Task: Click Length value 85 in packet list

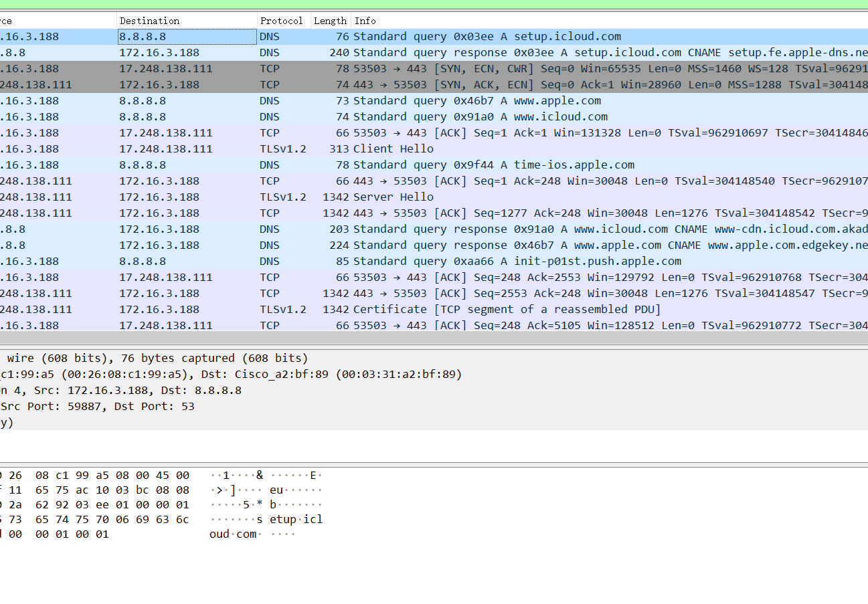Action: 343,262
